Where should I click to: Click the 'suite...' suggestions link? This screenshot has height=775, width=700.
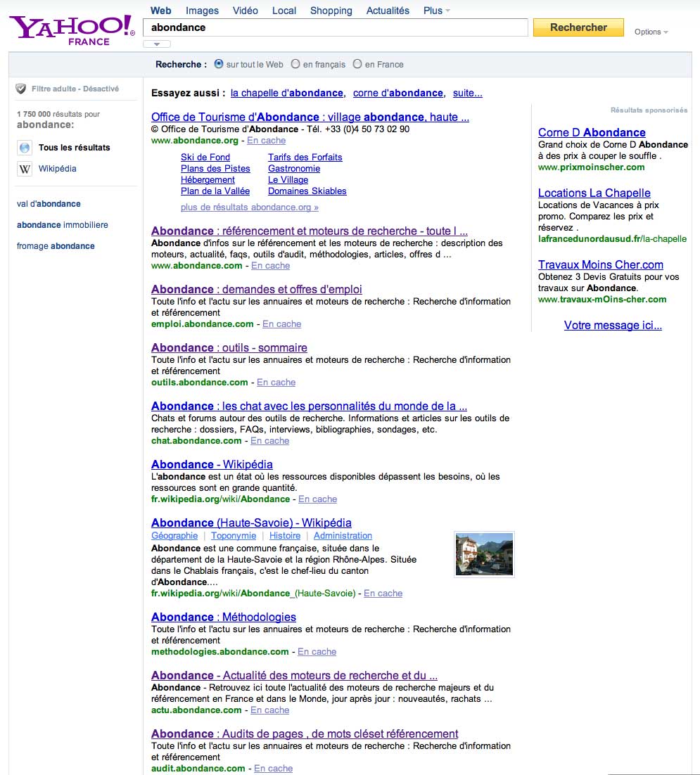[468, 93]
